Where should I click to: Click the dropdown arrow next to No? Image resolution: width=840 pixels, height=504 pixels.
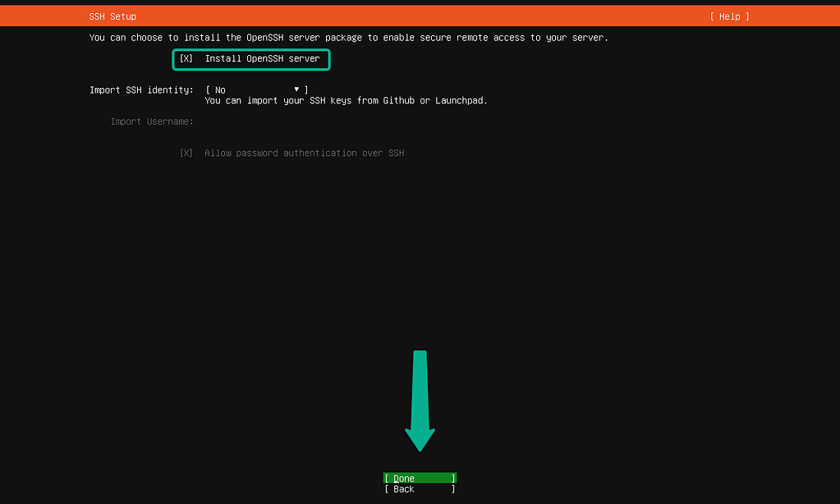coord(296,89)
